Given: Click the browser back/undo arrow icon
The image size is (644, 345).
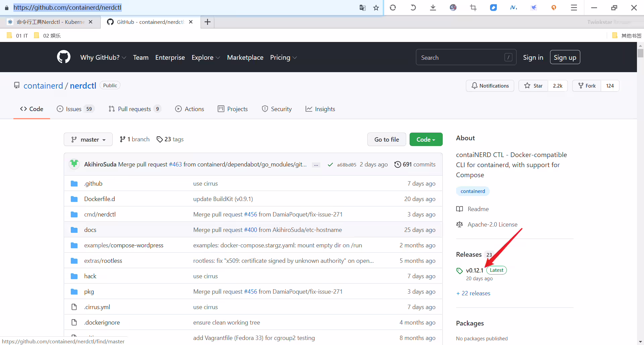Looking at the screenshot, I should tap(413, 7).
